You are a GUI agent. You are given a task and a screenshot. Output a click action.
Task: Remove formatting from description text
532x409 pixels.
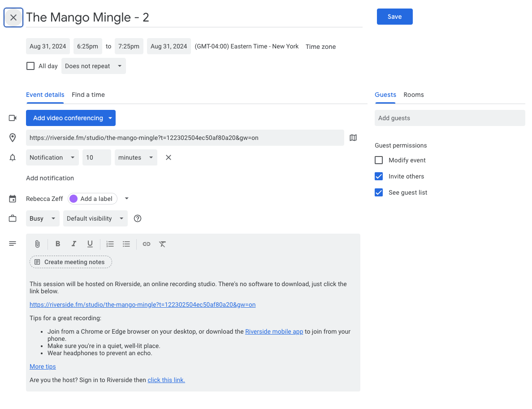tap(163, 244)
